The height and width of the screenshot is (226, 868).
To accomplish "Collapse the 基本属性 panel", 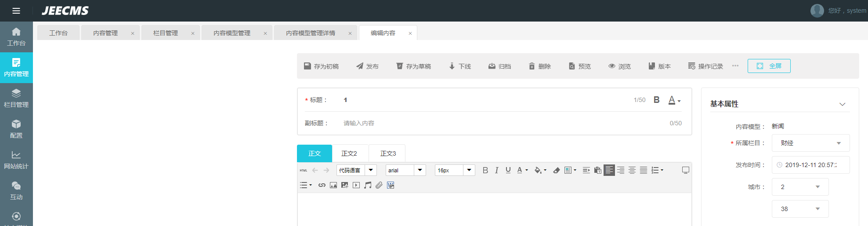I will click(x=843, y=104).
